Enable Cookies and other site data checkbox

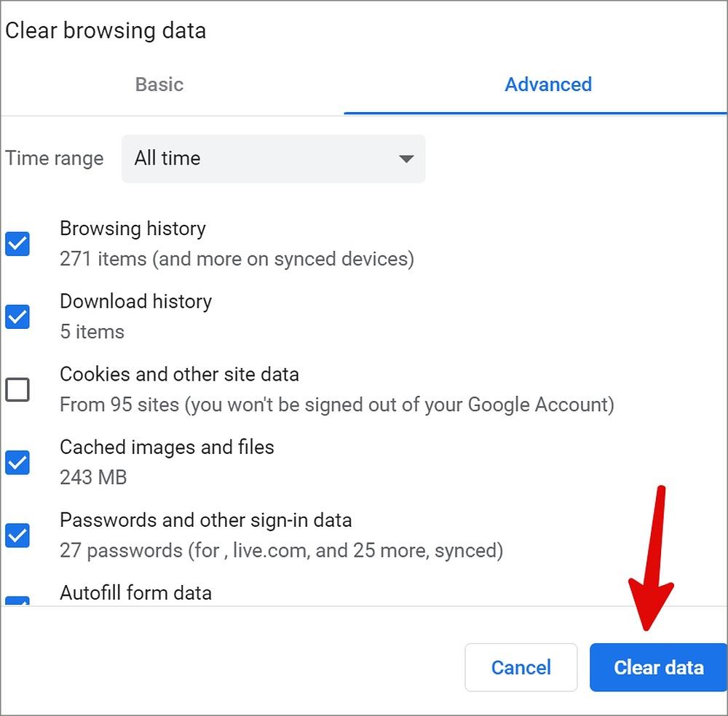click(17, 390)
